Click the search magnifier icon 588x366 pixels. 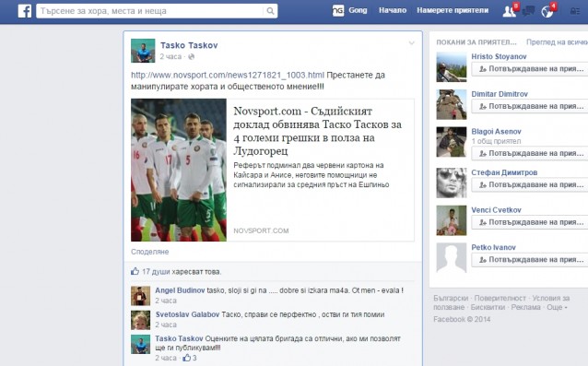click(x=270, y=11)
